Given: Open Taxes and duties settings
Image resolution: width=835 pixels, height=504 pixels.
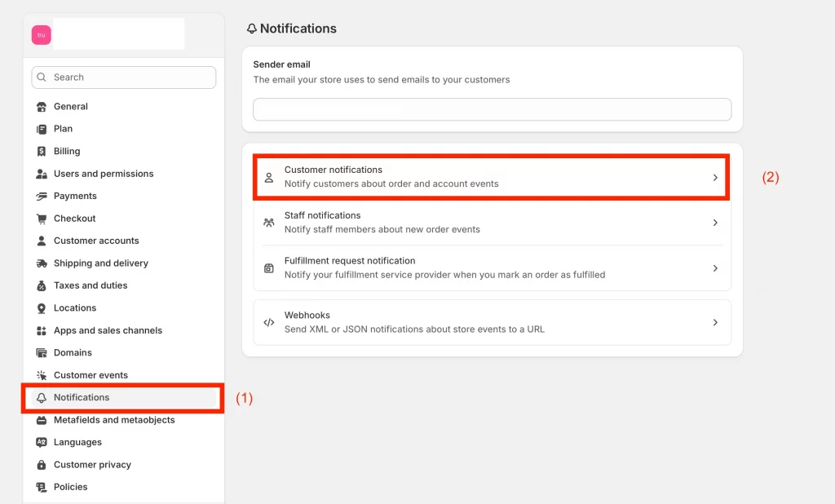Looking at the screenshot, I should pyautogui.click(x=124, y=285).
